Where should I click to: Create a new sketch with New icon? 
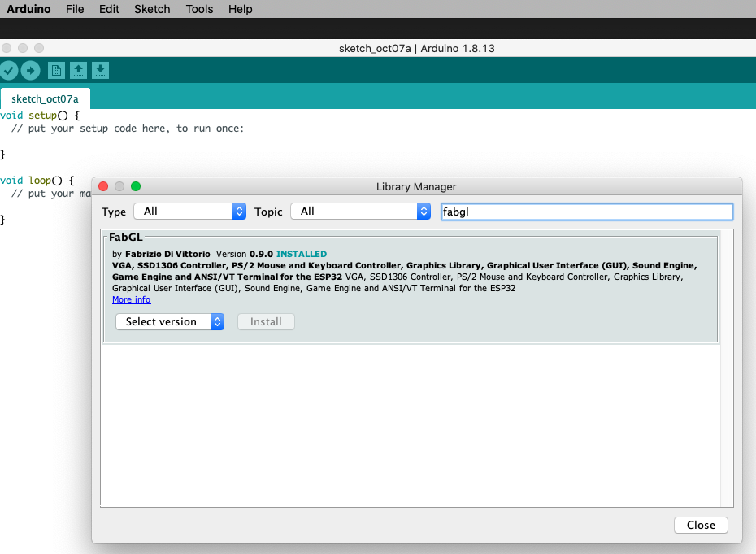pos(56,71)
